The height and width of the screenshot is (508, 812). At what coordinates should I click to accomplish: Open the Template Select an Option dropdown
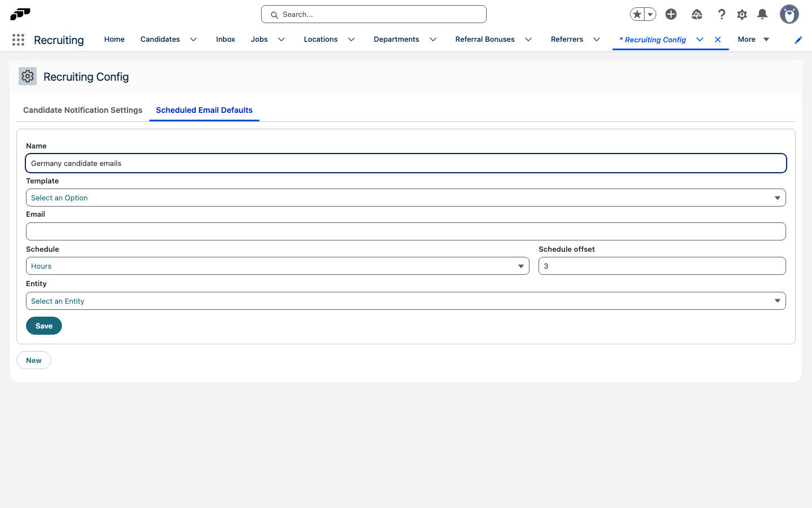[406, 198]
